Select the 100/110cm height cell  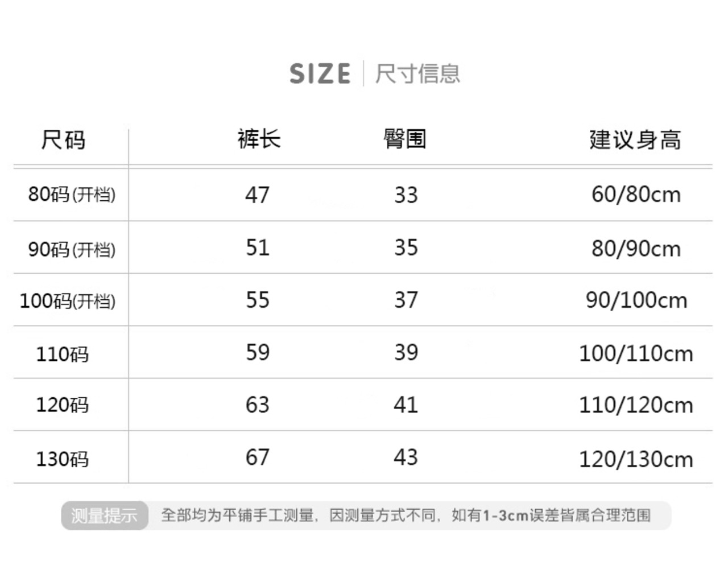tap(636, 354)
